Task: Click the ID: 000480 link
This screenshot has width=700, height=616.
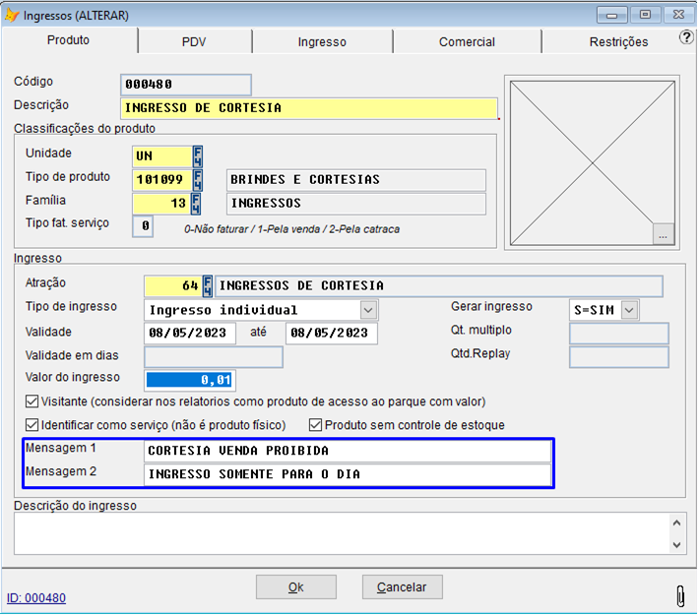Action: pos(36,597)
